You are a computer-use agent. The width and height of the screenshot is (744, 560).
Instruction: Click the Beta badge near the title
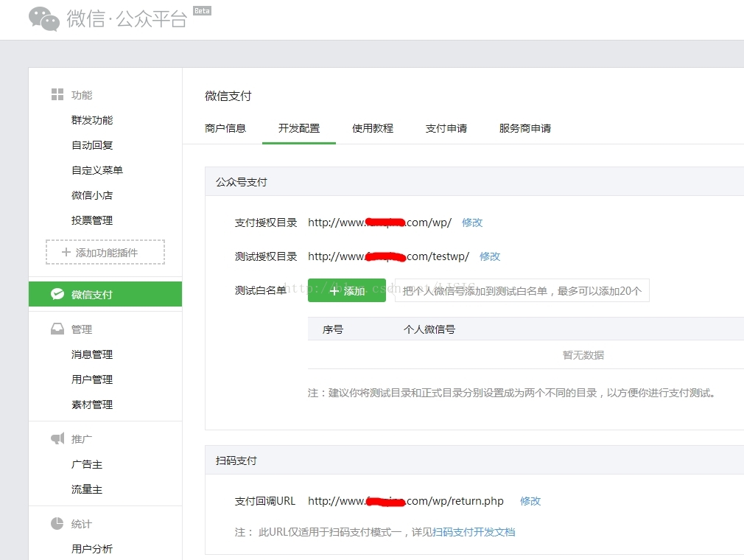pos(202,11)
